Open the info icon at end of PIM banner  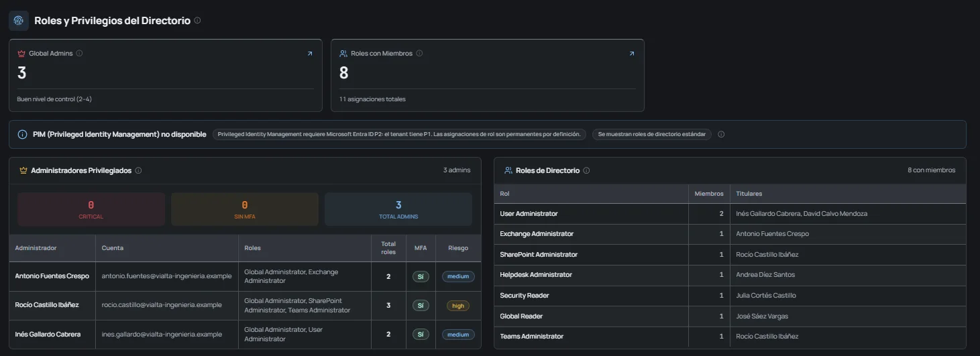[x=721, y=134]
